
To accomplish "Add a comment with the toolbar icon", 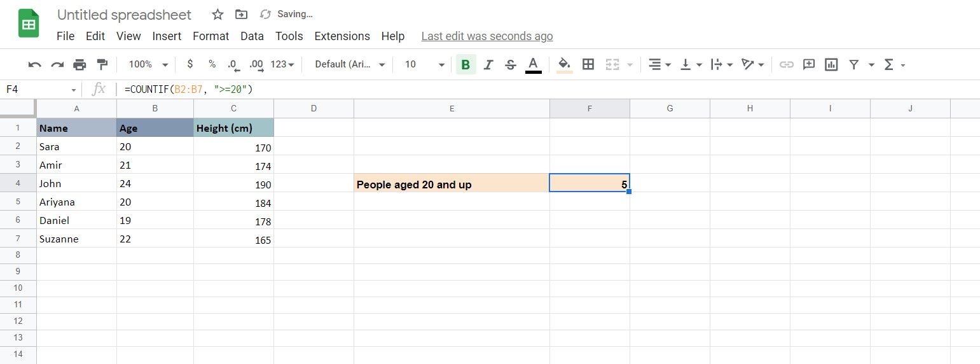I will [809, 64].
